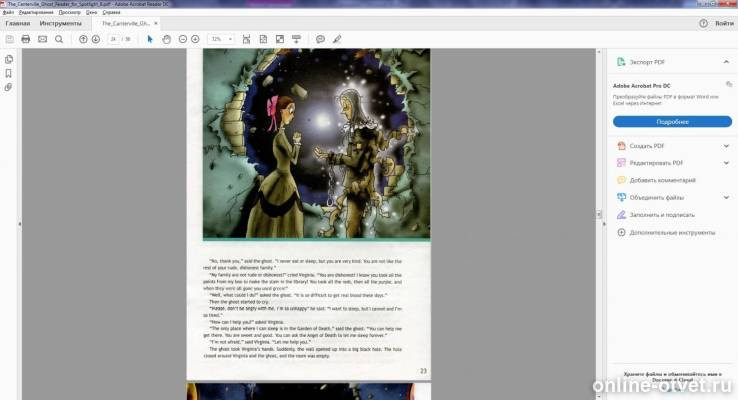The height and width of the screenshot is (400, 738).
Task: Close the Canterville document tab
Action: [156, 23]
